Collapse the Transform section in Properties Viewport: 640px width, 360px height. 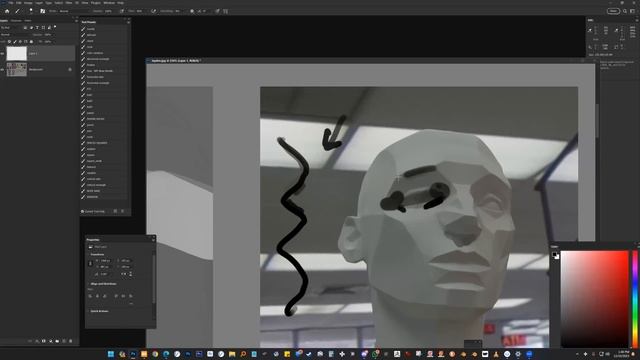tap(88, 254)
